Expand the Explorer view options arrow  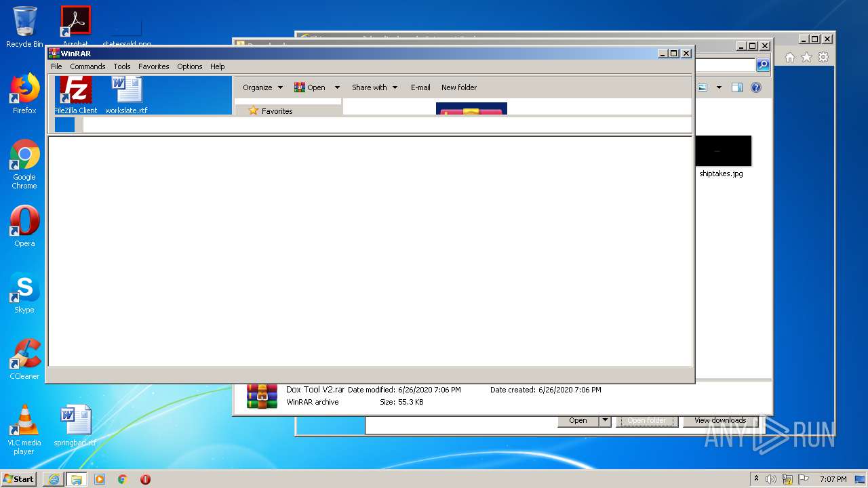(719, 87)
